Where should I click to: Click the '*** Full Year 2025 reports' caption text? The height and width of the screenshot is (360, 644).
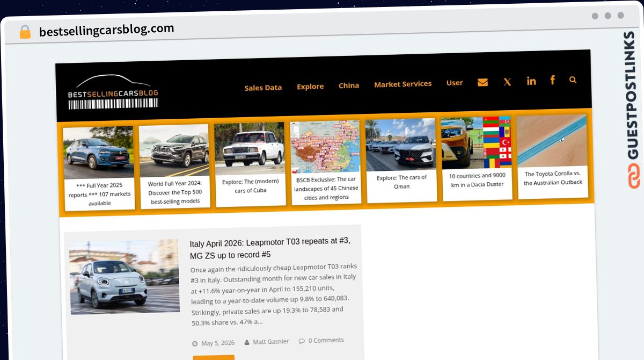point(100,194)
